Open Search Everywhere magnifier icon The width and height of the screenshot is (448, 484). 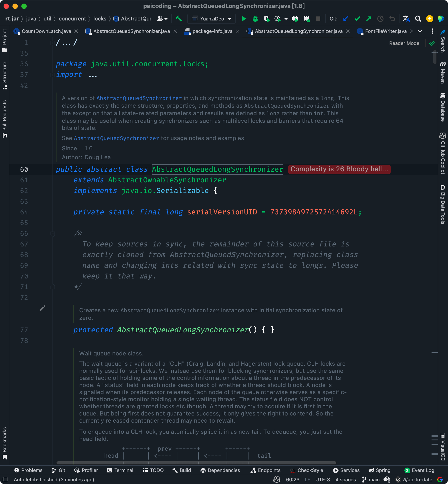[x=418, y=19]
